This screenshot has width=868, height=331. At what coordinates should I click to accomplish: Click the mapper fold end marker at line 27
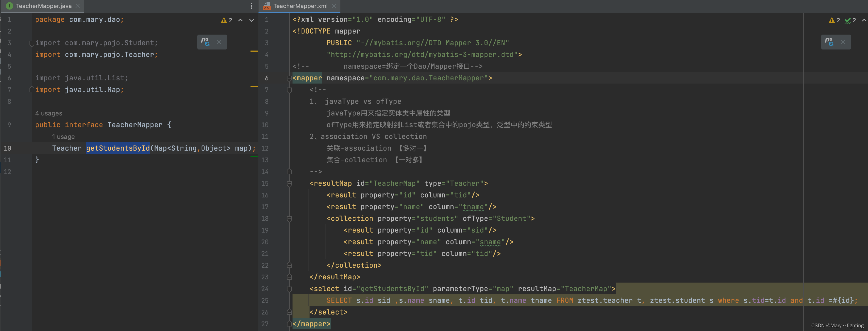tap(289, 324)
